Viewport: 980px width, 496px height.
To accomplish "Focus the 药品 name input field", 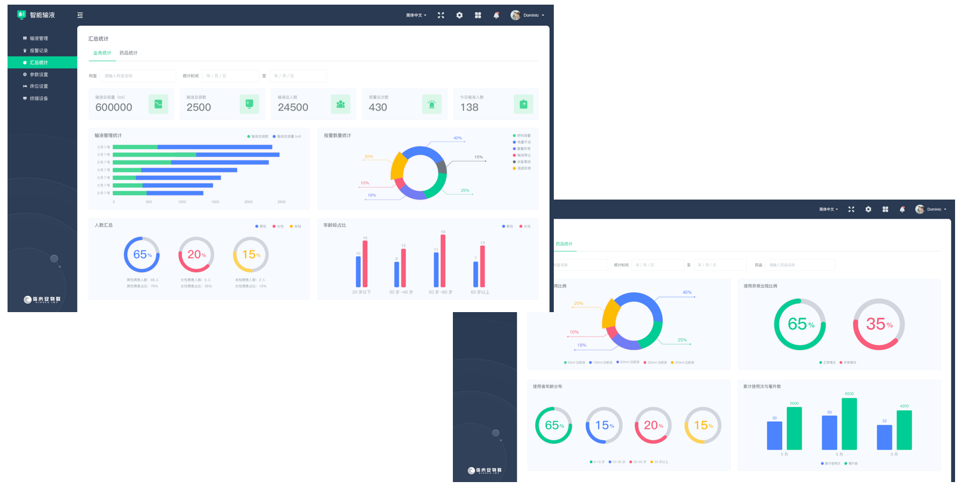I will tap(800, 265).
